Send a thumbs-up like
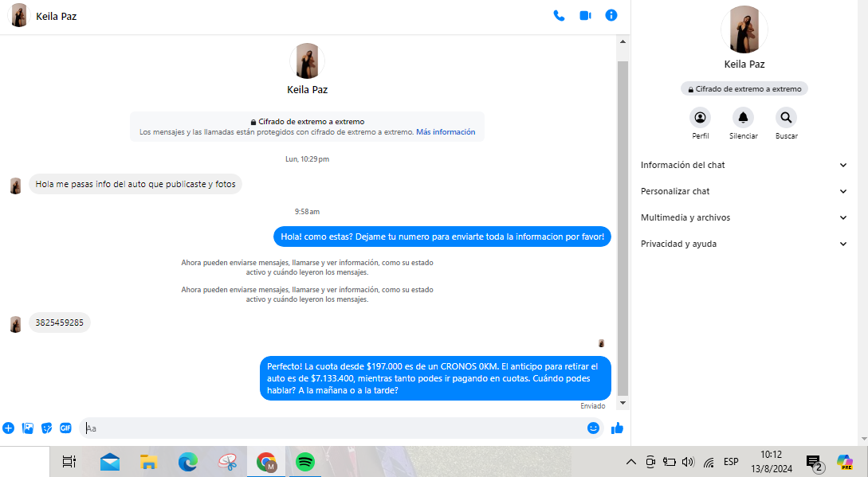Screen dimensions: 868x477 [x=617, y=428]
